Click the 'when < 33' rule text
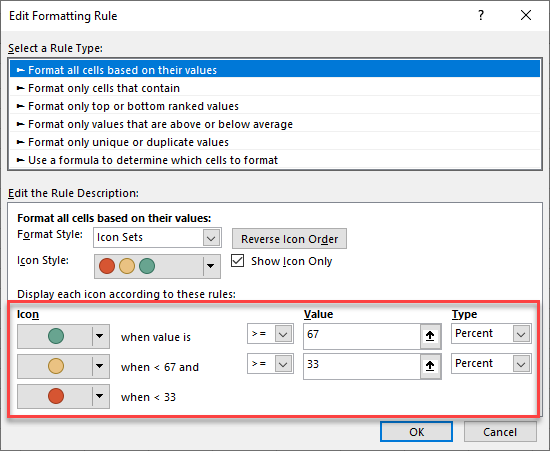This screenshot has width=550, height=451. click(x=148, y=397)
